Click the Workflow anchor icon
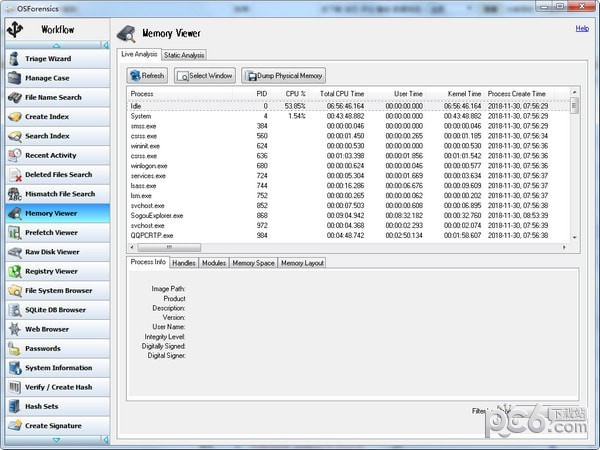Screen dimensions: 600x450 [15, 29]
